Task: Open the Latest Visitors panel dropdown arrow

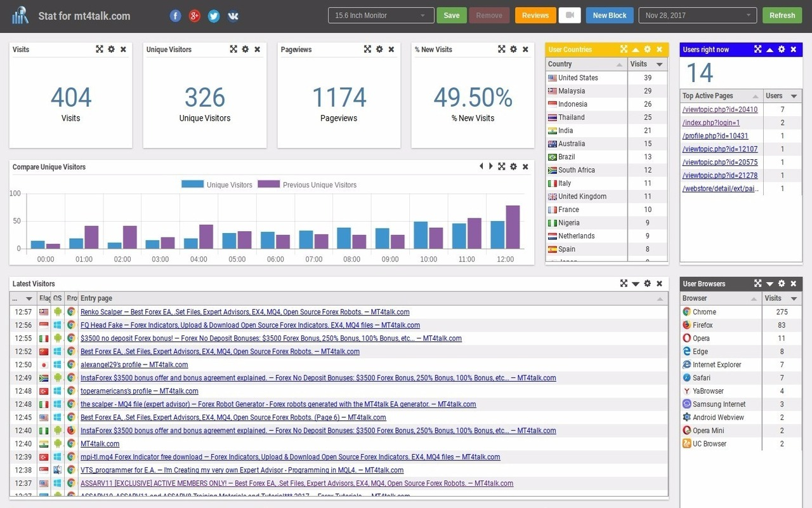Action: click(x=636, y=283)
